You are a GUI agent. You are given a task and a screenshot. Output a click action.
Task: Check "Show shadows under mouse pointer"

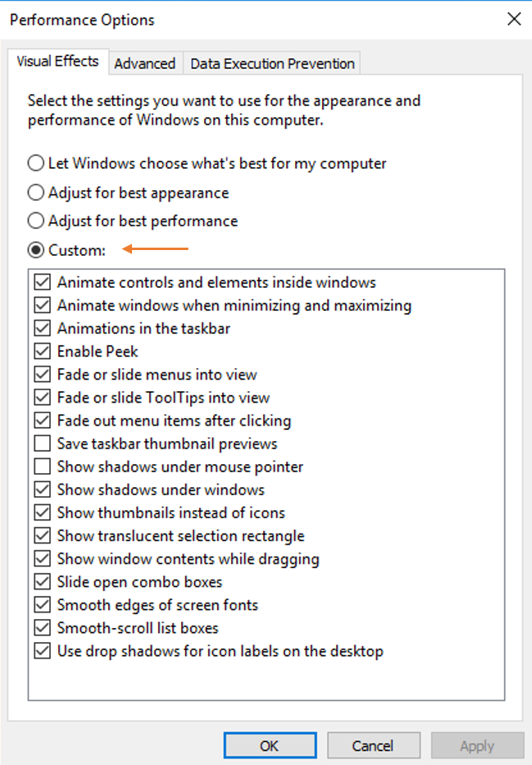pos(43,466)
